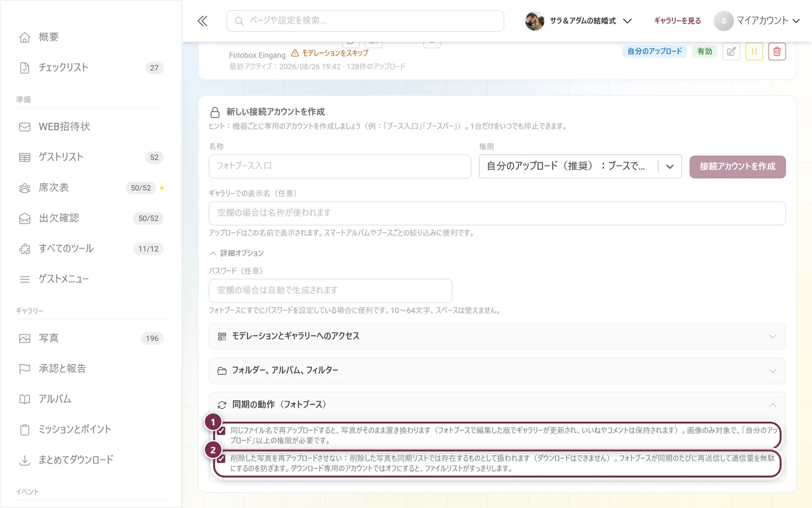Pause the Fotobox Eingang account with the pause icon
Image resolution: width=812 pixels, height=508 pixels.
click(x=754, y=51)
